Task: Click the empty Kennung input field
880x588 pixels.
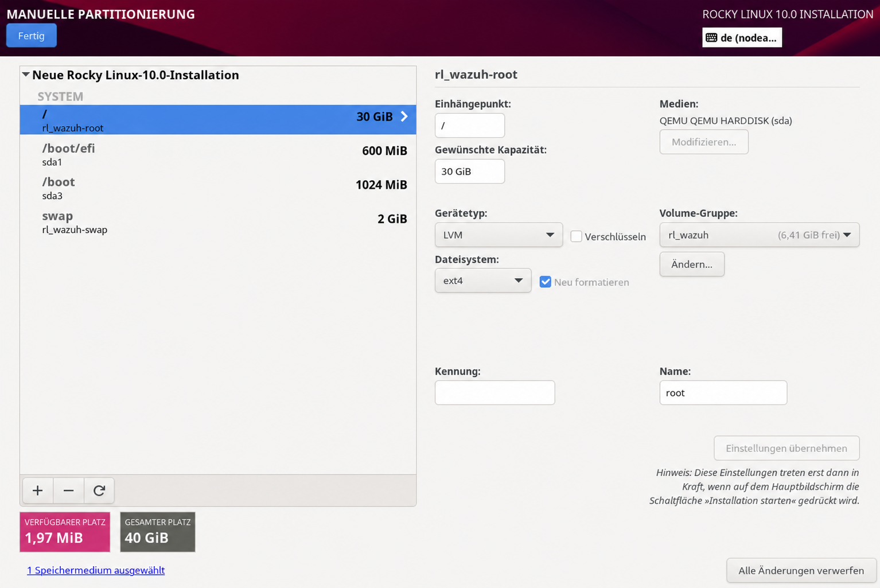Action: [x=495, y=392]
